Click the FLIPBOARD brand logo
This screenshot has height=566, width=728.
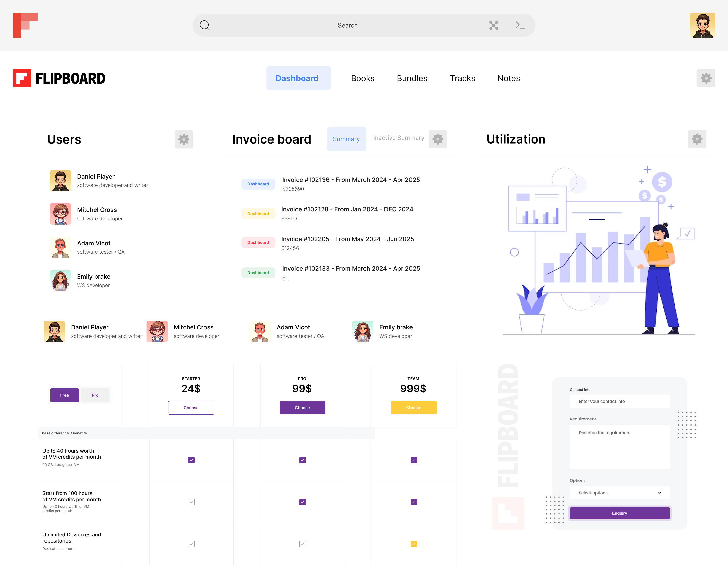pos(59,78)
